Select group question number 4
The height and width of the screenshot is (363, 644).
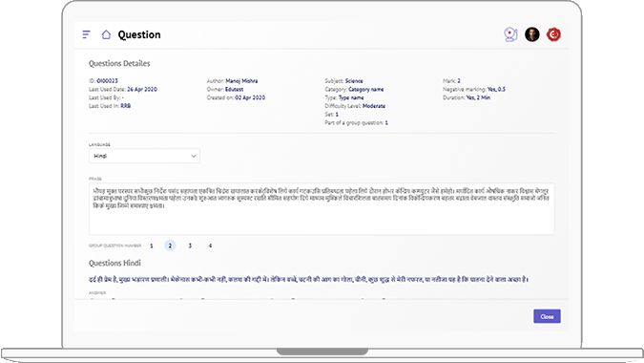210,246
